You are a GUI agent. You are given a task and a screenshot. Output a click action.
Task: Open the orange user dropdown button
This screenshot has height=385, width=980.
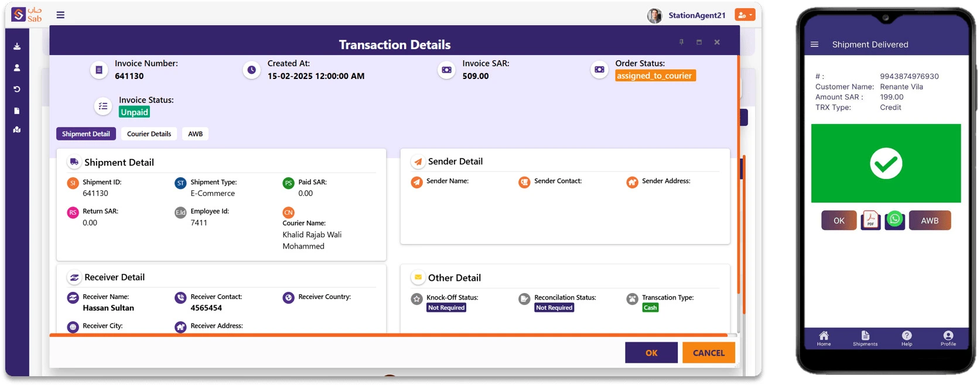(x=745, y=15)
